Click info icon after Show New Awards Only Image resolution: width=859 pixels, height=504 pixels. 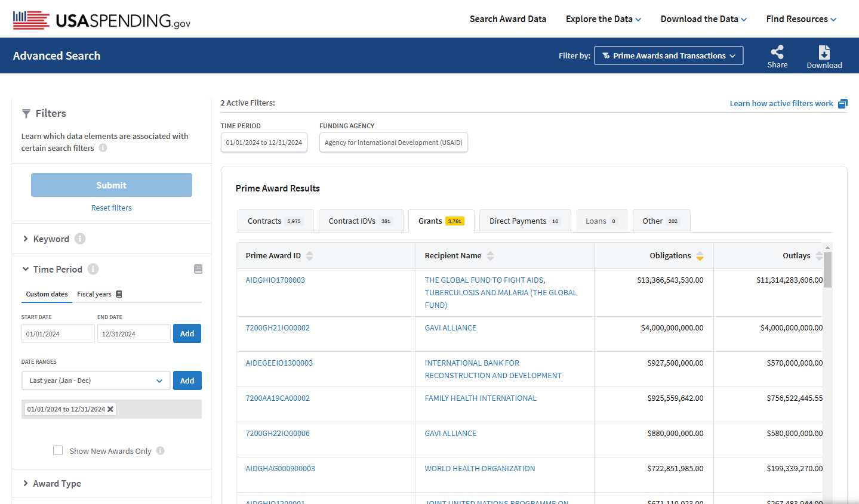point(160,451)
